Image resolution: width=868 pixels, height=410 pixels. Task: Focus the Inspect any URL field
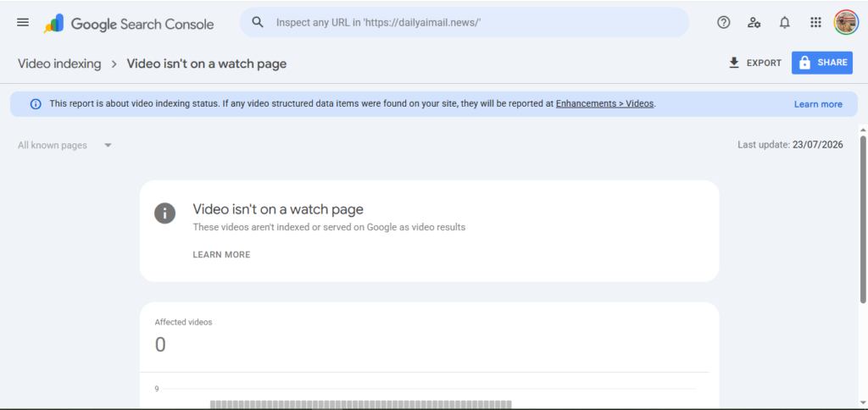464,22
